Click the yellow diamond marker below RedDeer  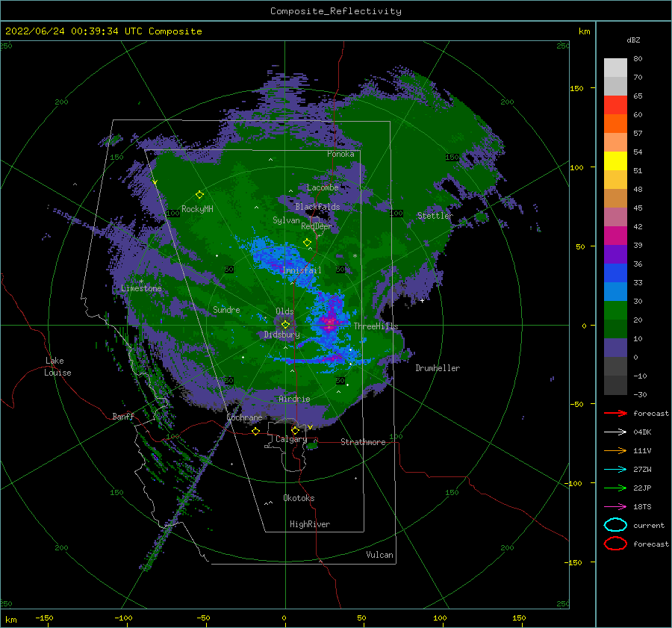(x=307, y=243)
